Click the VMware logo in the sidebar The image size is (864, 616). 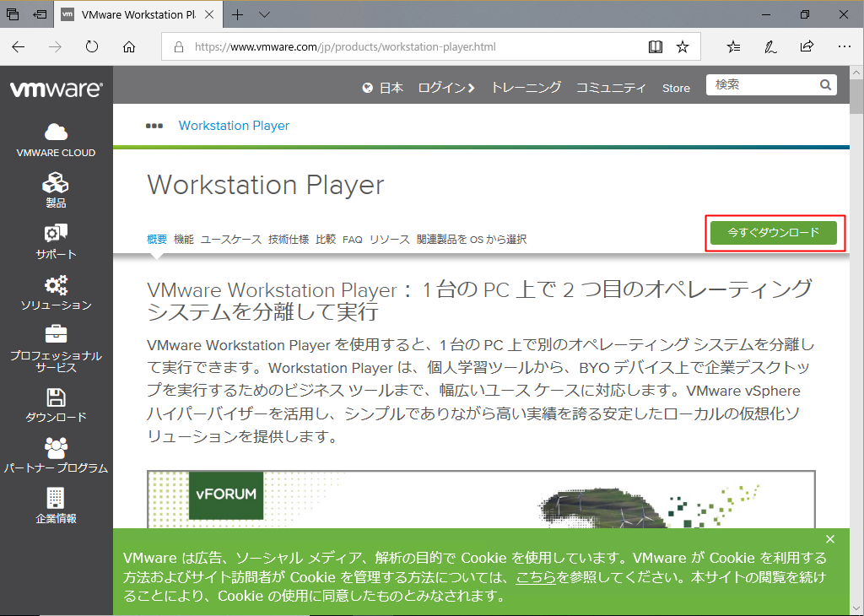(x=57, y=89)
